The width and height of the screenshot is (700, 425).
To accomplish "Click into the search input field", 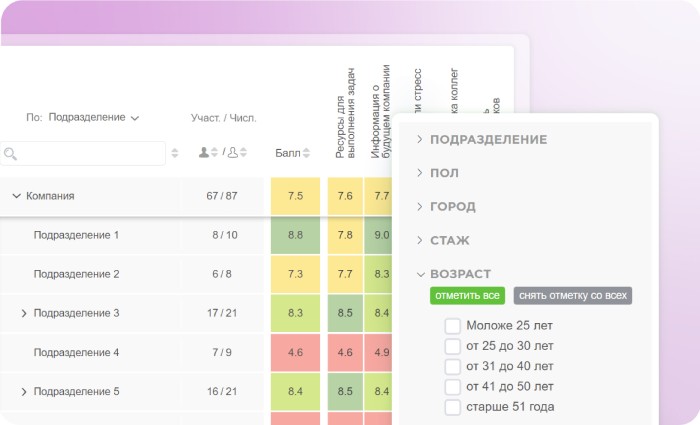I will (x=83, y=154).
